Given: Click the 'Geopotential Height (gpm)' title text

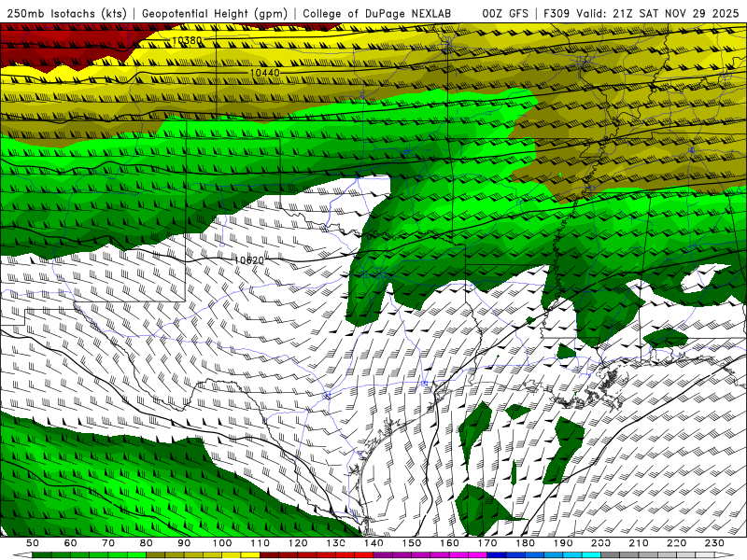Looking at the screenshot, I should point(215,13).
